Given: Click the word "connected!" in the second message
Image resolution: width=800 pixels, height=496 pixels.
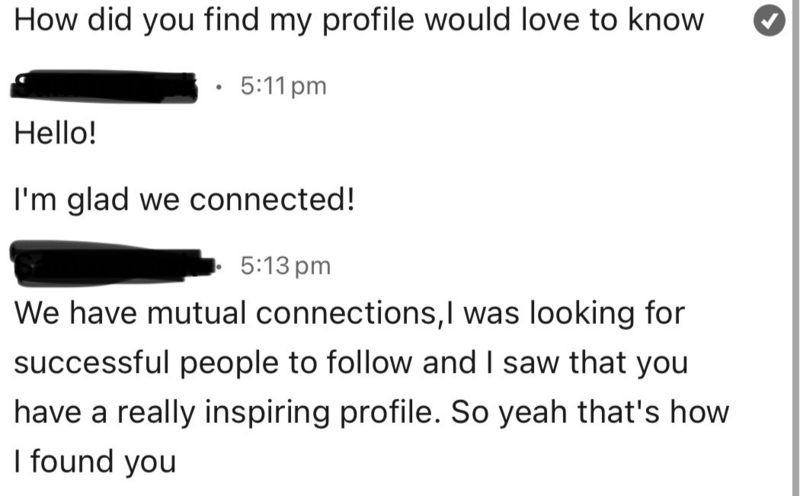Looking at the screenshot, I should point(272,199).
